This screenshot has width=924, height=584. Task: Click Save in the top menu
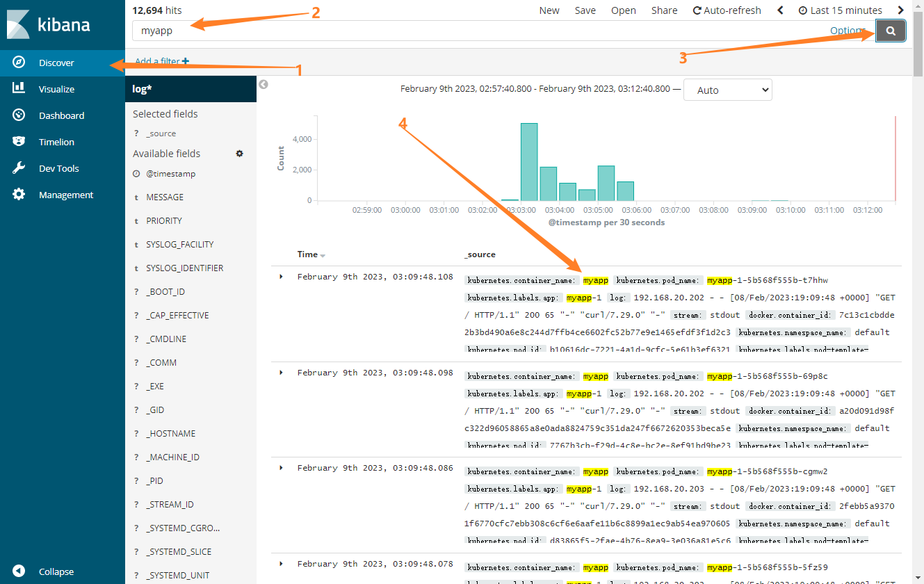(585, 10)
